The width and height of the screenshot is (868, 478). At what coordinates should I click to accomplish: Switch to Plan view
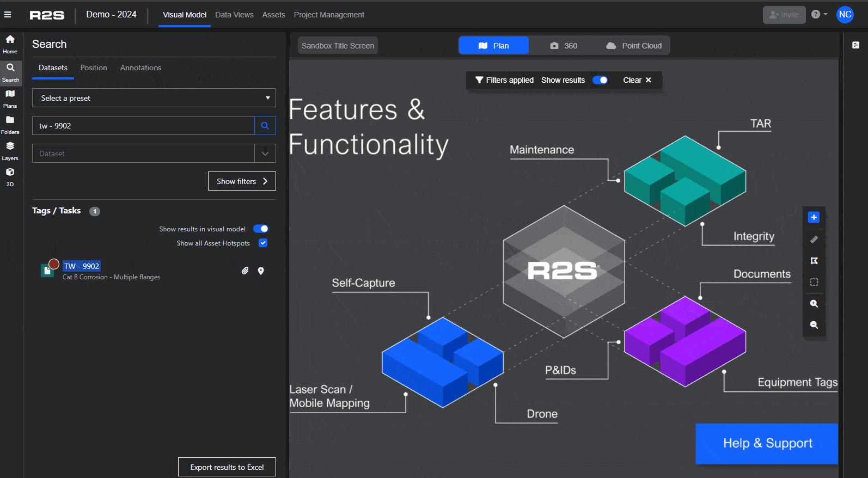coord(494,46)
